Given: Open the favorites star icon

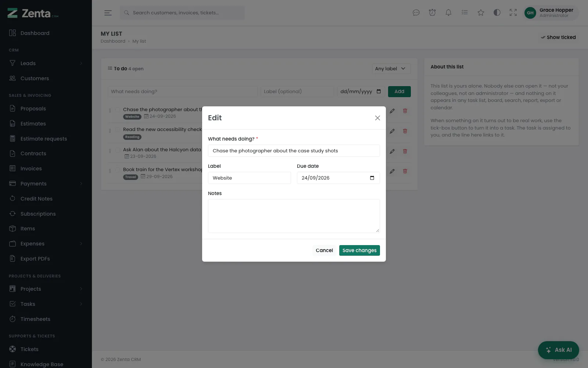Looking at the screenshot, I should tap(481, 13).
